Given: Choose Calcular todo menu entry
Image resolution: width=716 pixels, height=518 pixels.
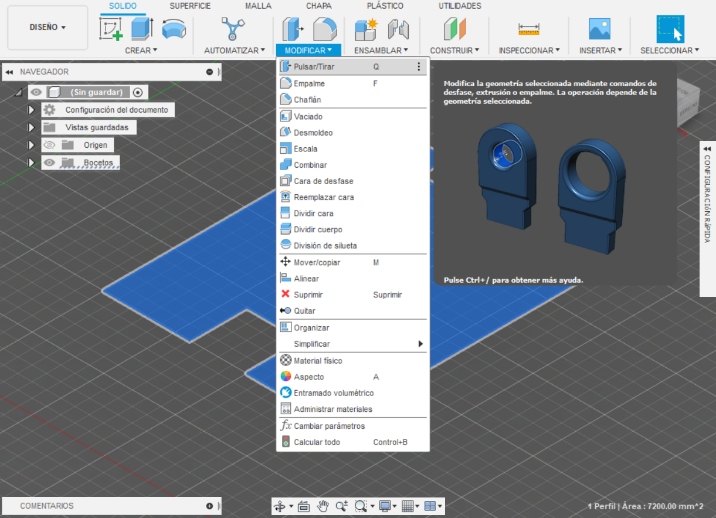Looking at the screenshot, I should coord(353,442).
